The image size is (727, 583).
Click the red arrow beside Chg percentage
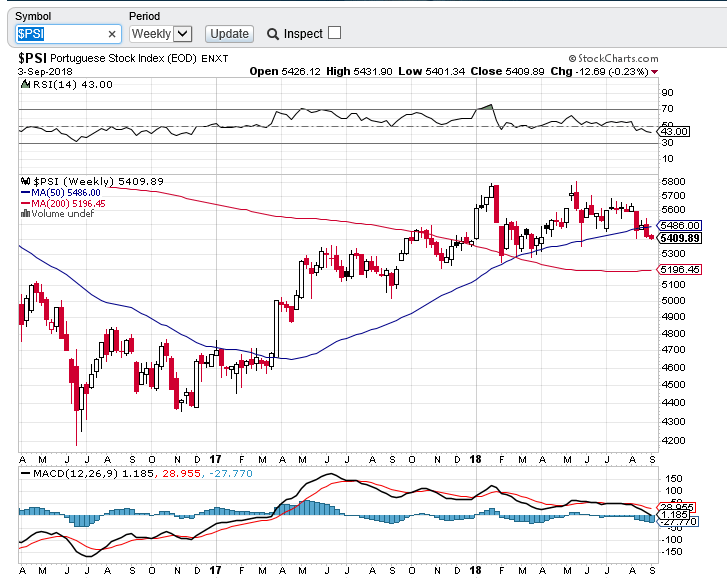point(655,72)
